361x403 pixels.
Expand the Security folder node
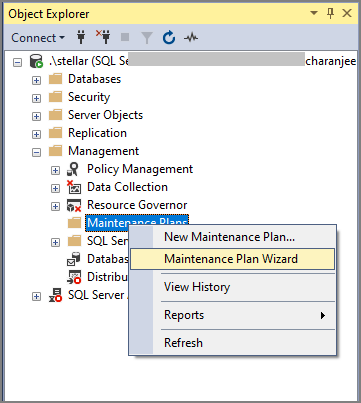coord(36,98)
